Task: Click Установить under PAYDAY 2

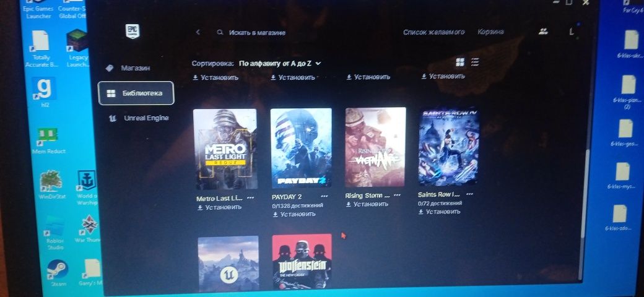Action: [294, 214]
